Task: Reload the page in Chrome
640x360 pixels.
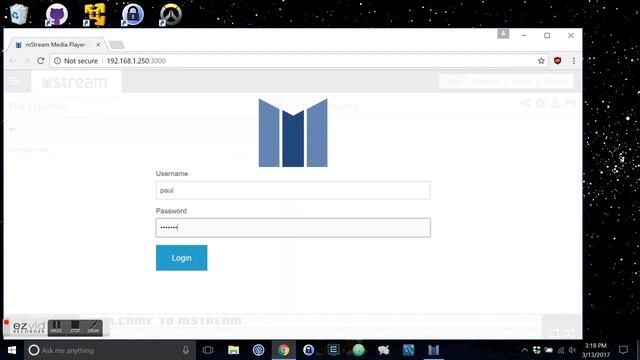Action: [40, 61]
